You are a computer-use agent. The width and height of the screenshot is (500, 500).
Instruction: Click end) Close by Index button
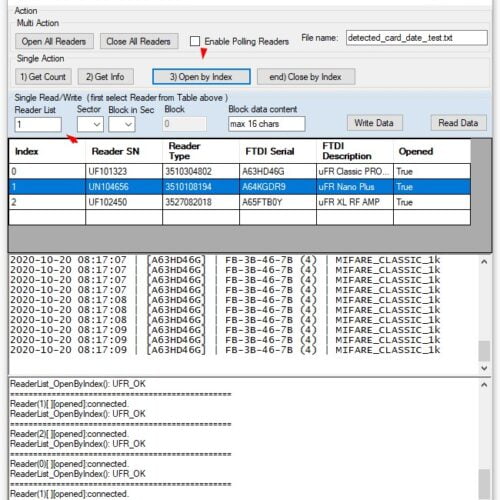coord(306,77)
